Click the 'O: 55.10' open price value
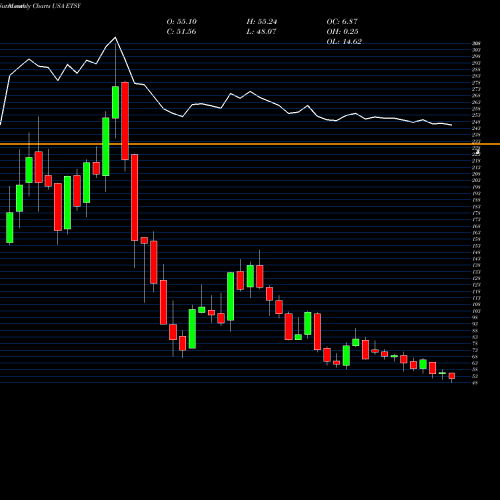Image resolution: width=500 pixels, height=500 pixels. pyautogui.click(x=182, y=22)
